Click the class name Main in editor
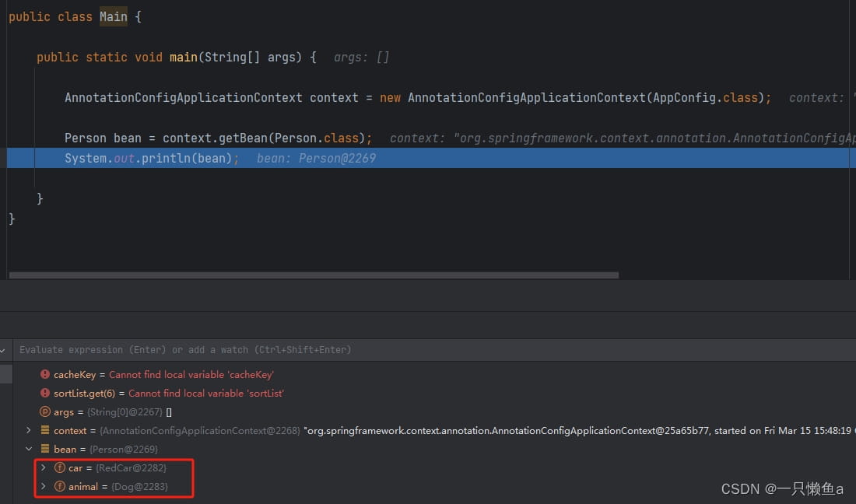The image size is (856, 504). [113, 17]
